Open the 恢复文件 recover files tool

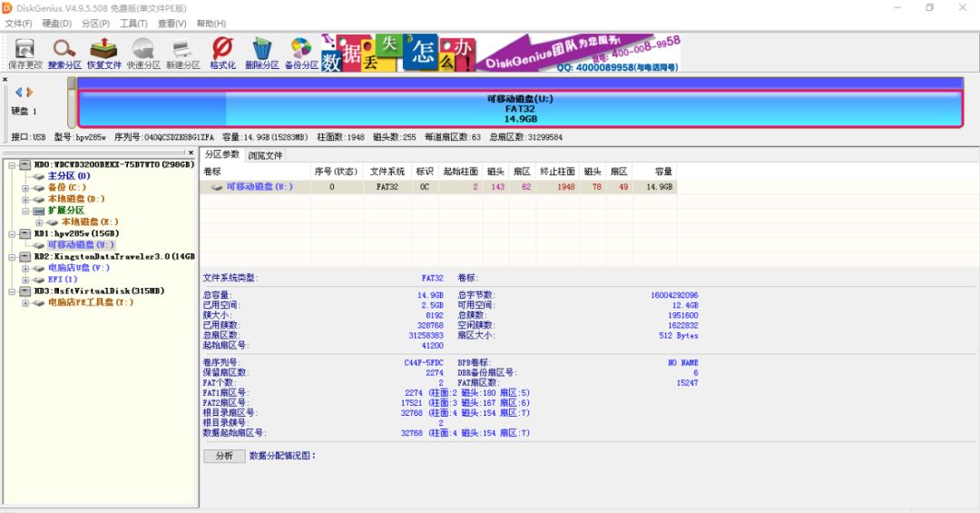(x=103, y=54)
